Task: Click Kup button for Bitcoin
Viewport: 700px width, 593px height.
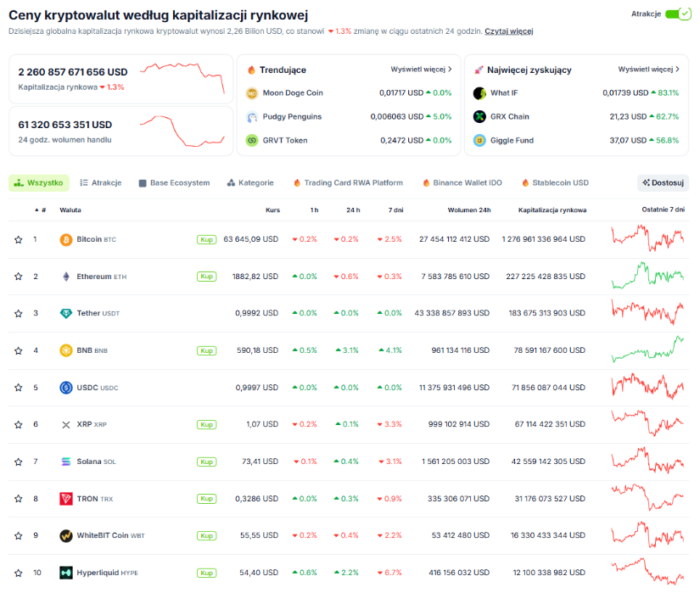Action: tap(207, 239)
